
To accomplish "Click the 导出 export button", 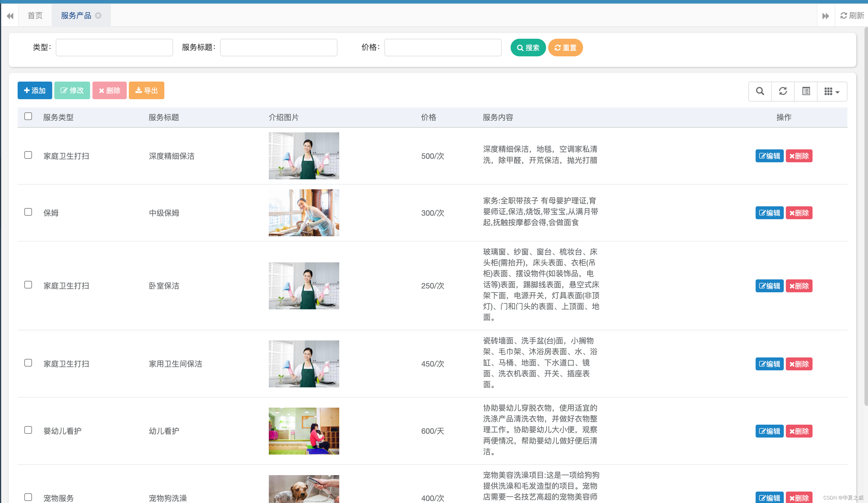I will click(146, 90).
